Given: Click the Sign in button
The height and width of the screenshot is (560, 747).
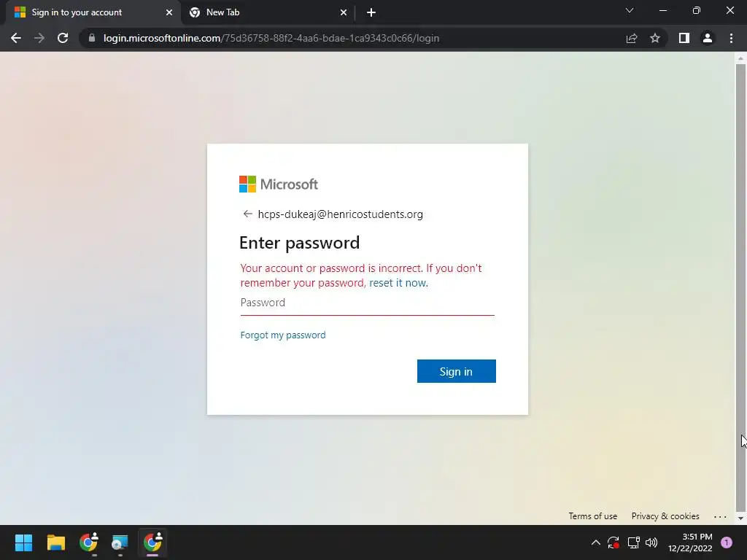Looking at the screenshot, I should (457, 371).
